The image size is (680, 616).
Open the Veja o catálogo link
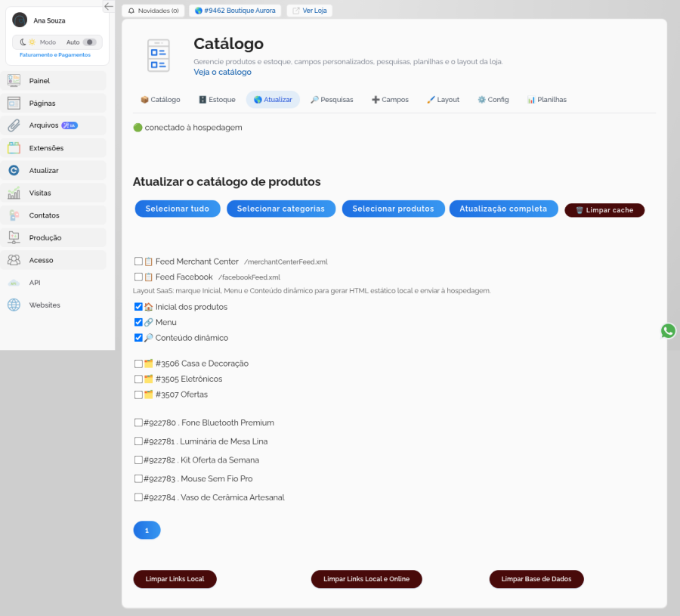click(222, 72)
